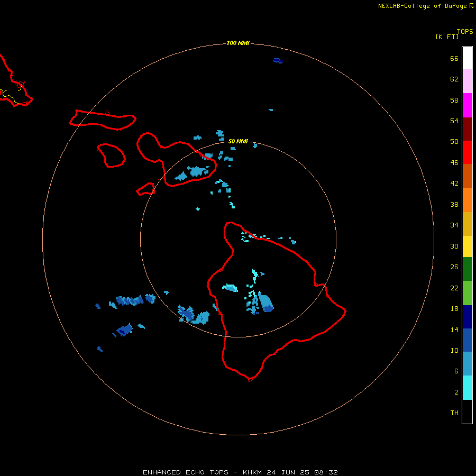This screenshot has height=476, width=476.
Task: Click the dark blue echo near the top of the map
Action: 278,61
